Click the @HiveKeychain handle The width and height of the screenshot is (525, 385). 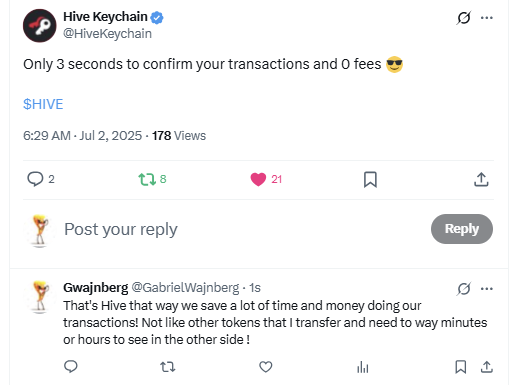click(x=107, y=34)
